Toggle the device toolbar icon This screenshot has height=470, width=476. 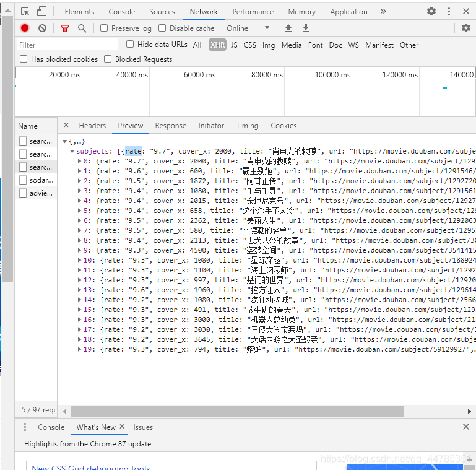tap(41, 12)
